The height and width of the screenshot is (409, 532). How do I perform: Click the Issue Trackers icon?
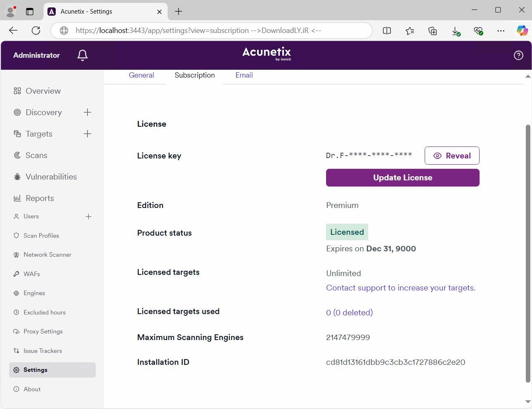click(17, 351)
